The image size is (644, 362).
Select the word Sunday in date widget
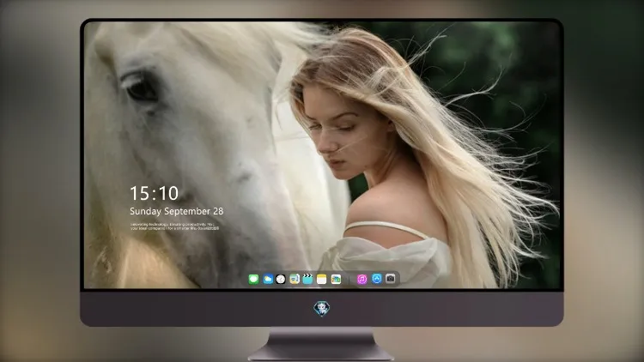(x=145, y=211)
